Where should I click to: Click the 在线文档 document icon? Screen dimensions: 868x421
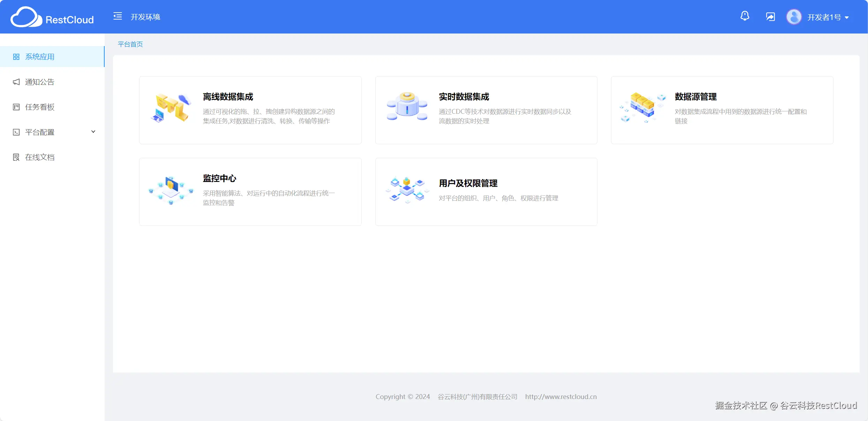[x=16, y=157]
